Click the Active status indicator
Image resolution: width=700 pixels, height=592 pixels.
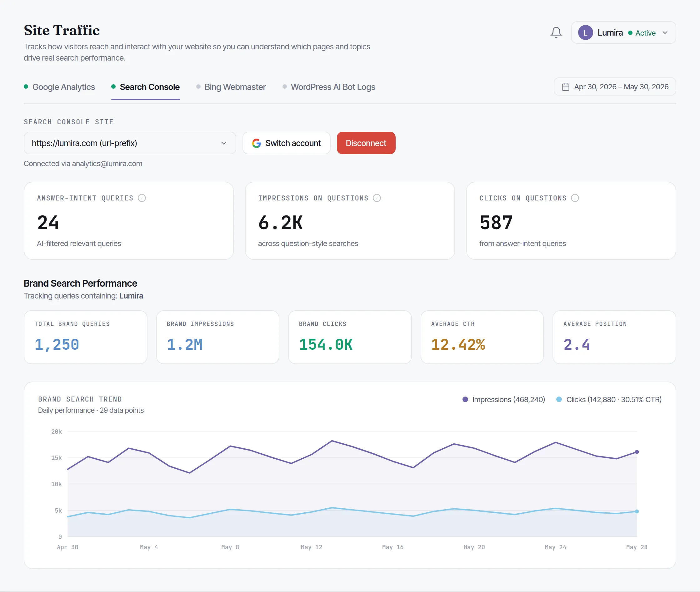coord(642,33)
